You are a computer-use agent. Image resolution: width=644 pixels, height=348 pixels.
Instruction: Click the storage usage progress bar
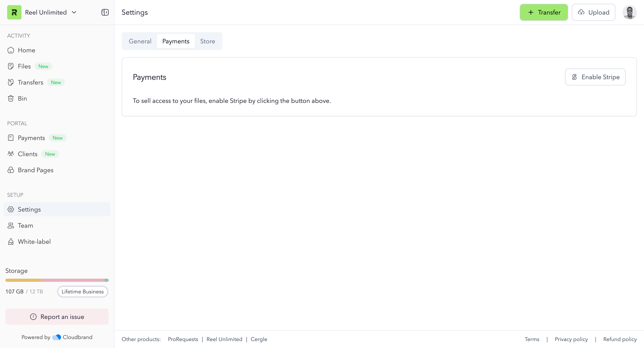[57, 280]
